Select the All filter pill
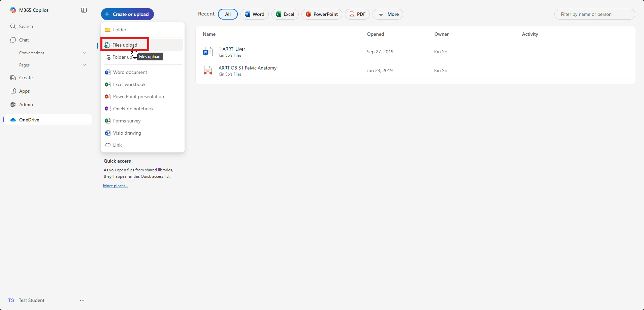Image resolution: width=644 pixels, height=310 pixels. click(x=228, y=14)
